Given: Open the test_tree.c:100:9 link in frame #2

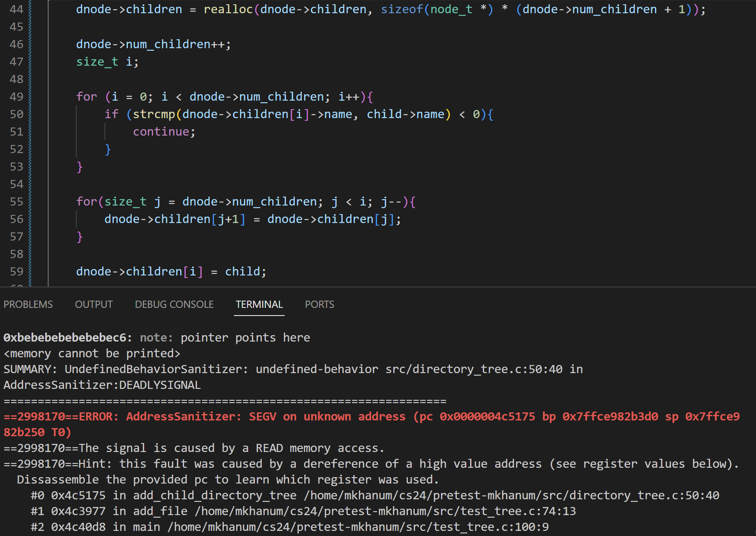Looking at the screenshot, I should pyautogui.click(x=358, y=527).
